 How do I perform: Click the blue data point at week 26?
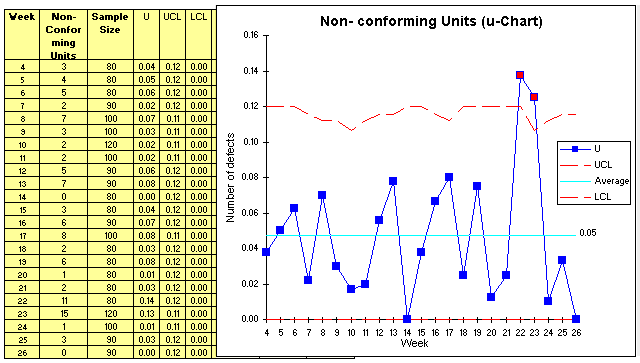[x=576, y=319]
